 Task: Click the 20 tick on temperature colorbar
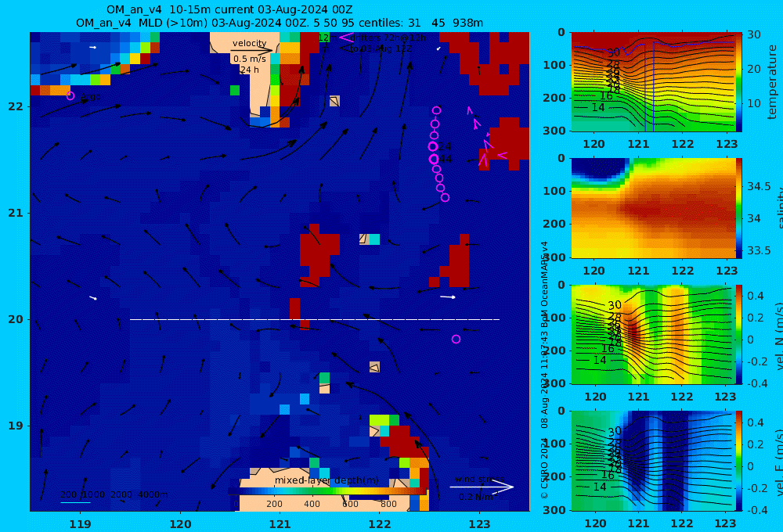point(753,69)
